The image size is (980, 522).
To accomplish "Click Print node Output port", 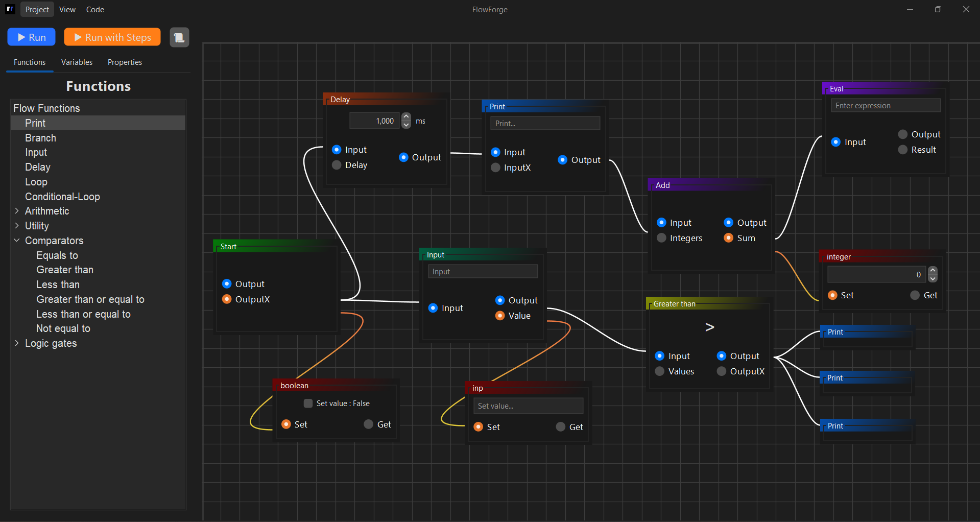I will [x=562, y=160].
